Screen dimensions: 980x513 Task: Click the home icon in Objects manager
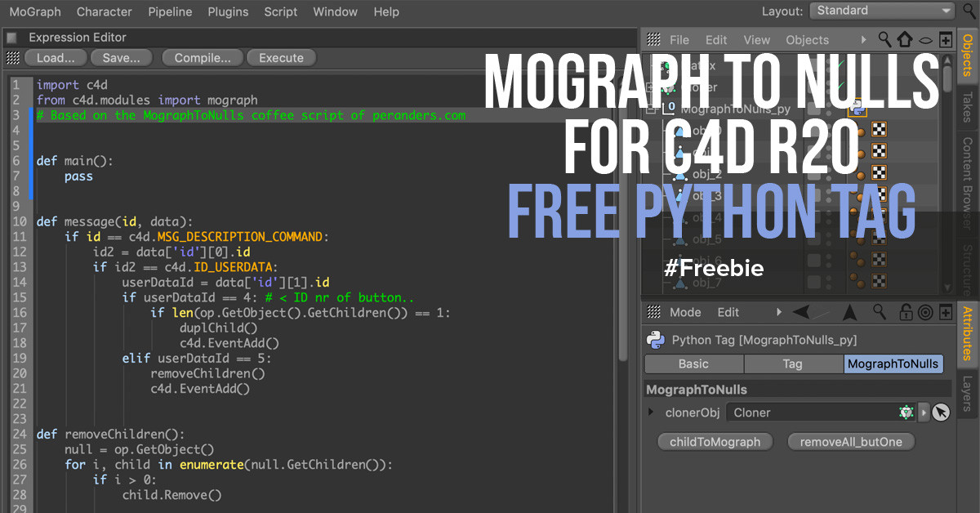pos(905,39)
